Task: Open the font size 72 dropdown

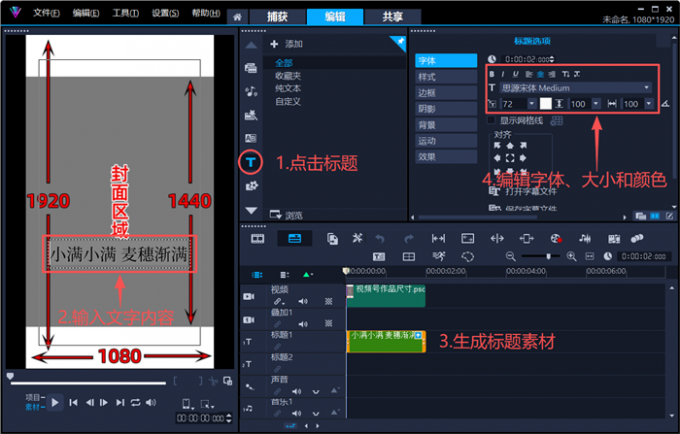Action: (x=531, y=104)
